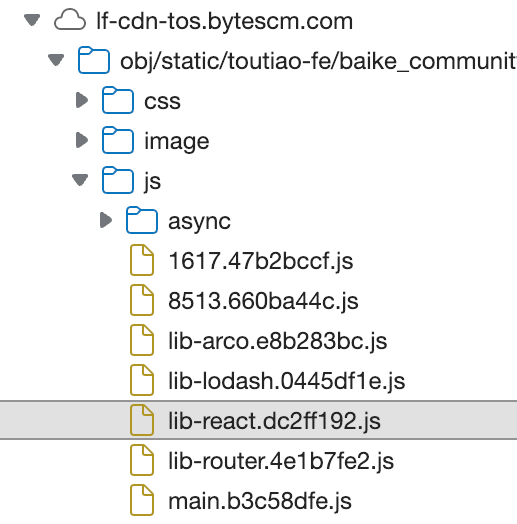Viewport: 517px width, 524px height.
Task: Collapse the js folder arrow
Action: [x=80, y=180]
